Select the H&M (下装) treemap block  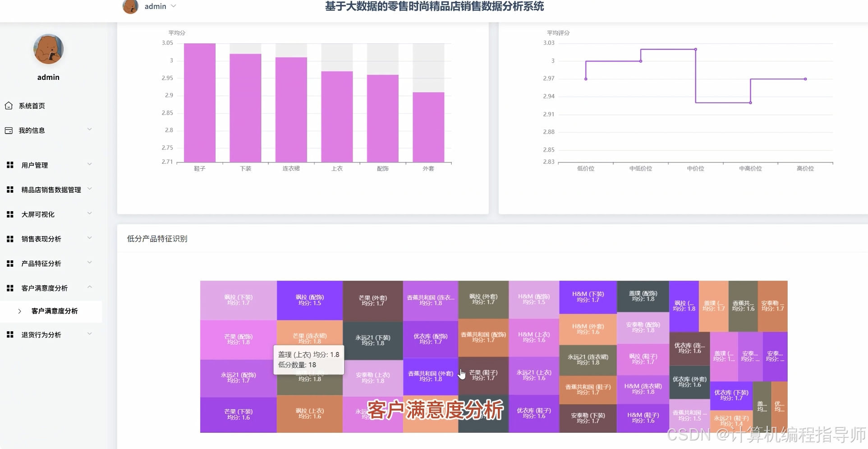588,297
